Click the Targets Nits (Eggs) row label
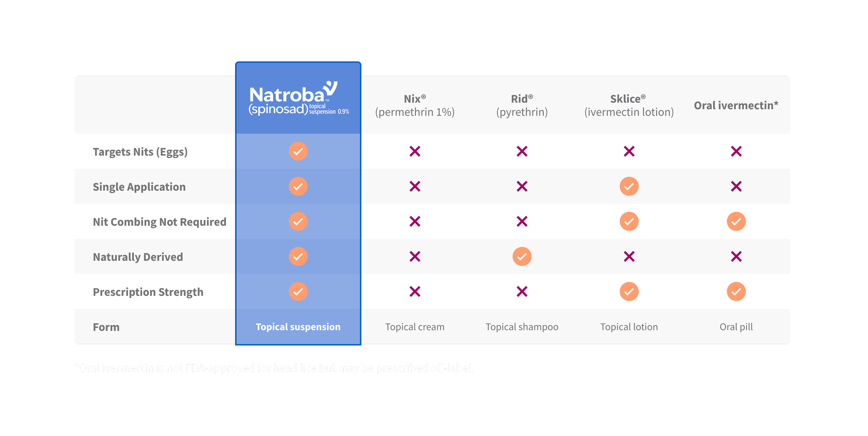The width and height of the screenshot is (868, 436). click(x=140, y=152)
